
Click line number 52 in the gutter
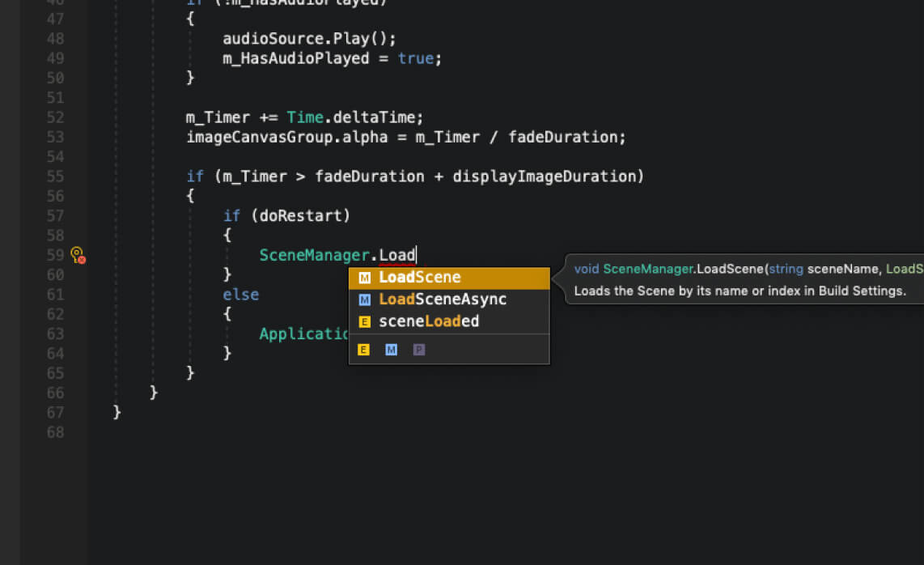(54, 117)
